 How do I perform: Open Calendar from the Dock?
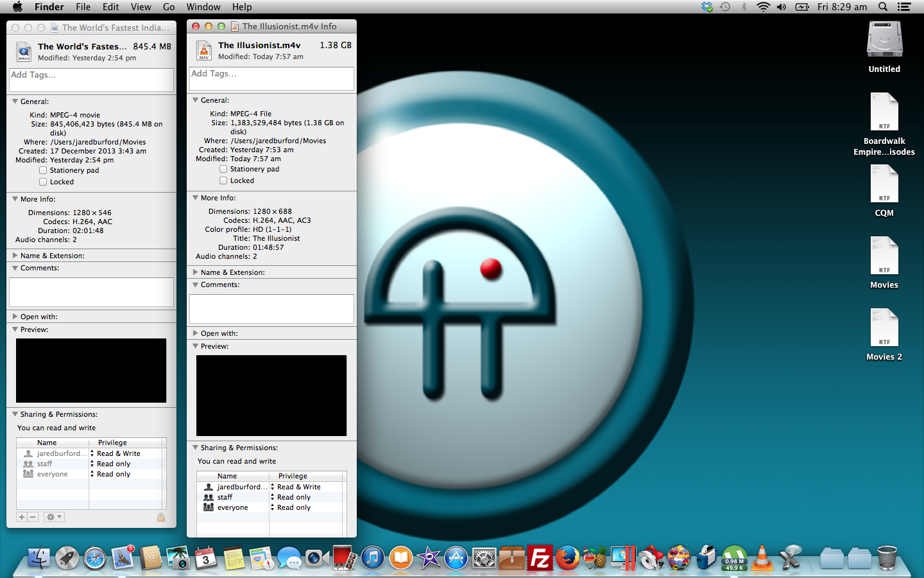(x=206, y=557)
